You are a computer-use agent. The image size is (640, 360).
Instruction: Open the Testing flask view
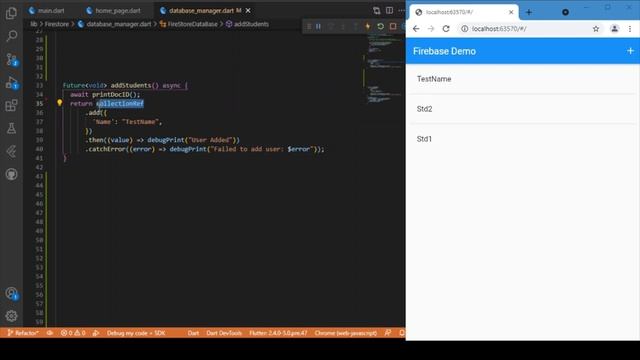11,129
